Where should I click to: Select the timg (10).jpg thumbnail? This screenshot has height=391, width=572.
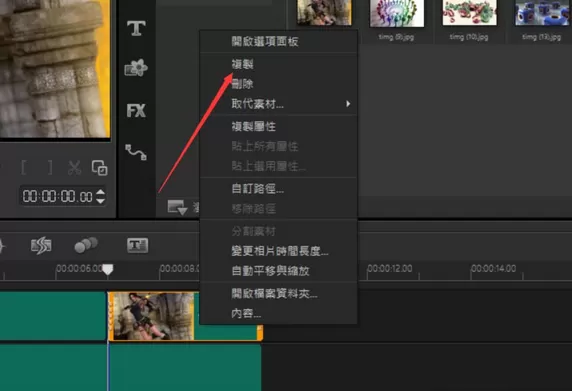pyautogui.click(x=469, y=12)
